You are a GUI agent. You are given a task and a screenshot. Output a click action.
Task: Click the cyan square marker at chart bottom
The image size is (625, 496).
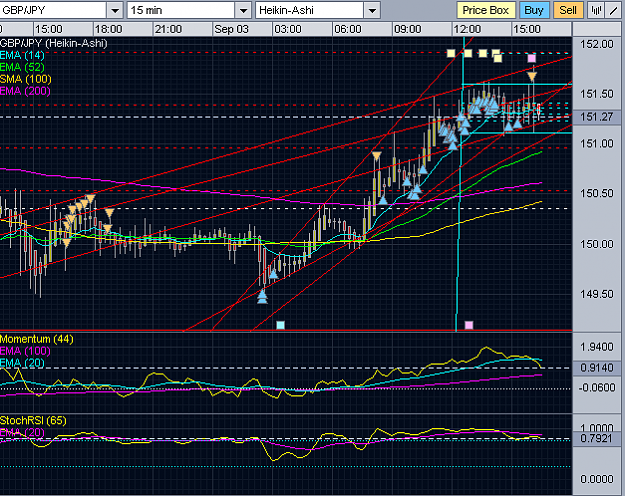pos(281,325)
